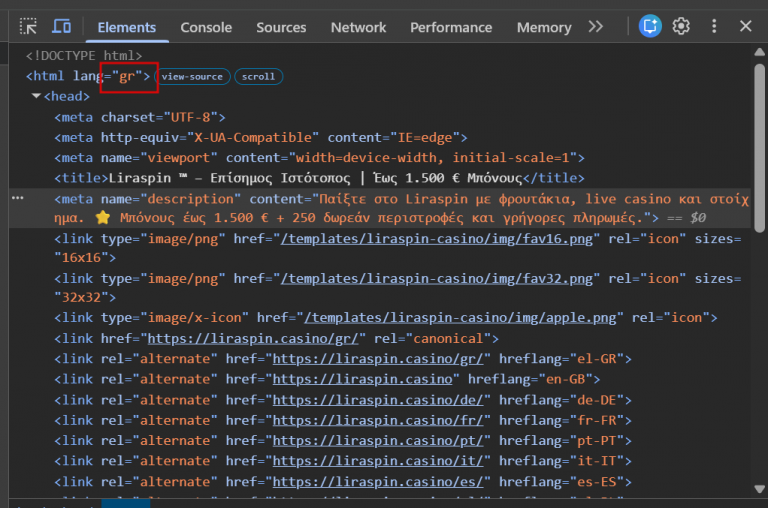This screenshot has width=768, height=508.
Task: Open the Network tab
Action: tap(358, 27)
